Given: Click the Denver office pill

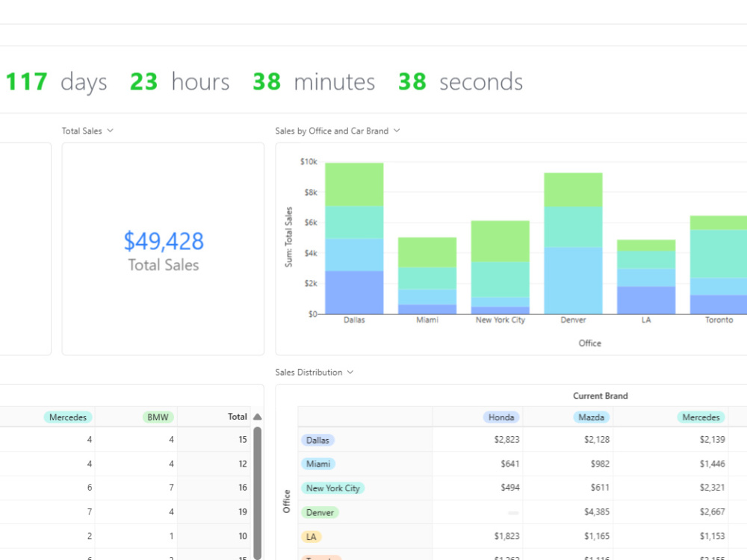Looking at the screenshot, I should [x=320, y=512].
